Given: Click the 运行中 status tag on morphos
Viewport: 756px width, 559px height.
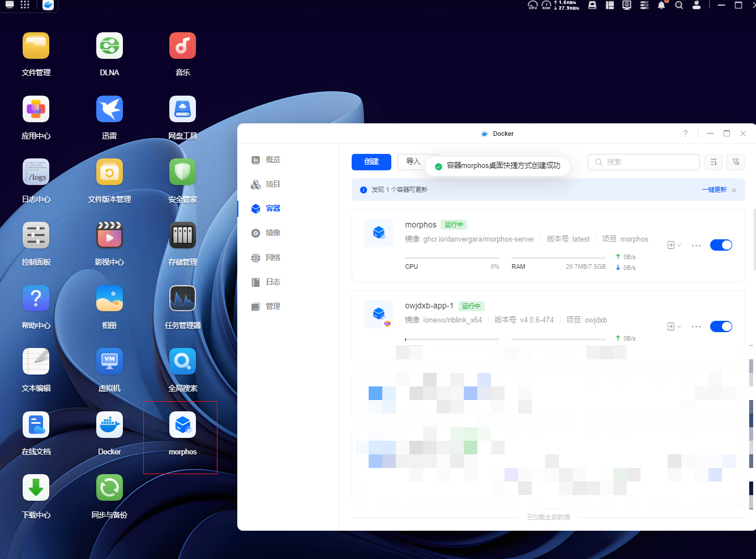Looking at the screenshot, I should point(454,225).
